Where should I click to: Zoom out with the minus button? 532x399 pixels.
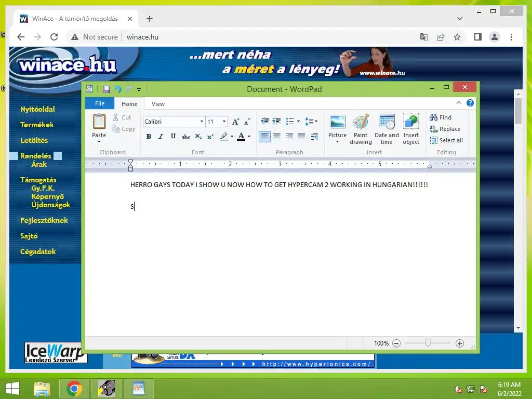[x=396, y=343]
